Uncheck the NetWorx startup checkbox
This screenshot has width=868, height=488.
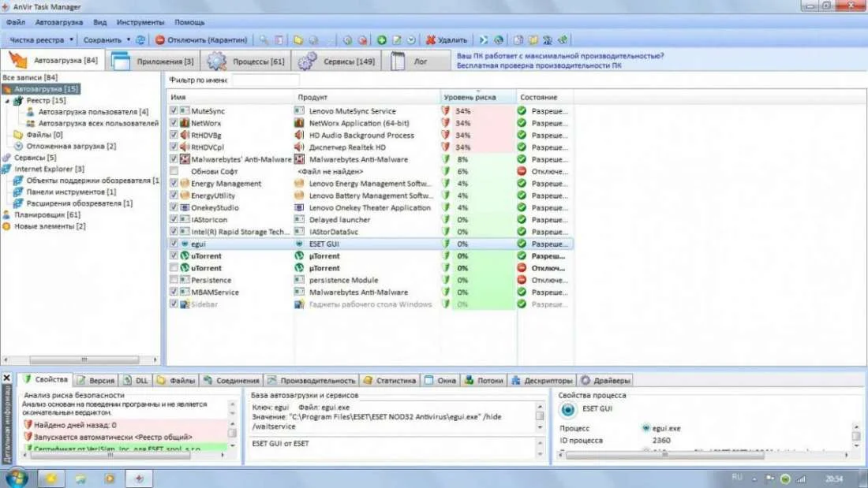click(174, 123)
